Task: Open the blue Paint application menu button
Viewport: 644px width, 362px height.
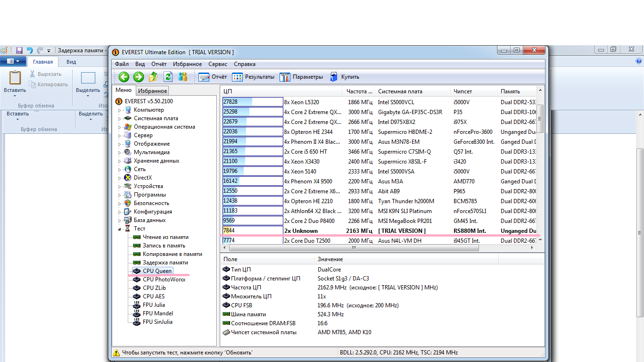Action: pos(13,61)
